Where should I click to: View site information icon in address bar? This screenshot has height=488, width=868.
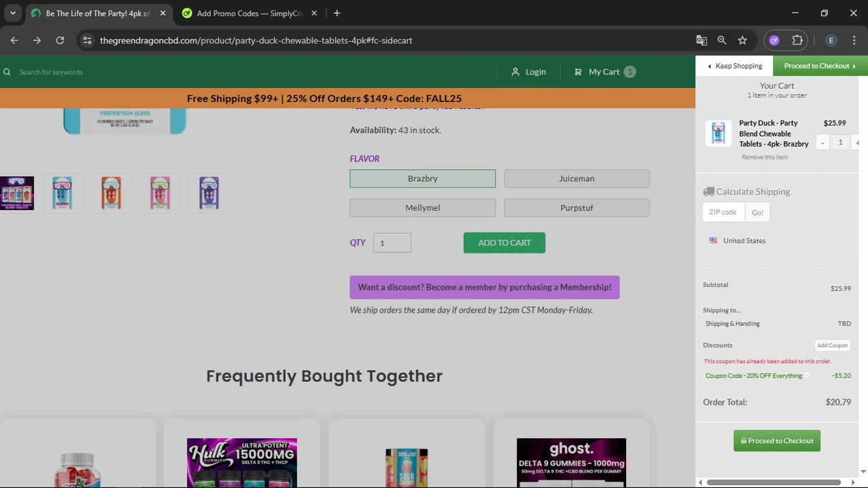click(87, 41)
